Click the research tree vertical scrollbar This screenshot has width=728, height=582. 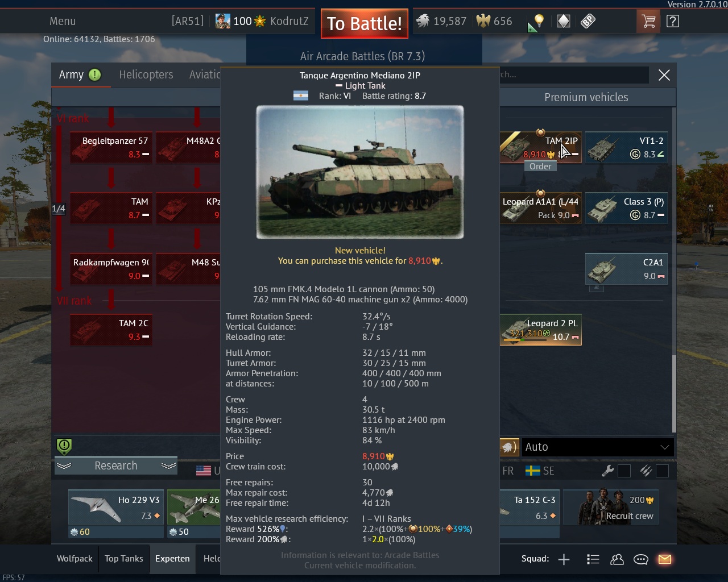674,394
